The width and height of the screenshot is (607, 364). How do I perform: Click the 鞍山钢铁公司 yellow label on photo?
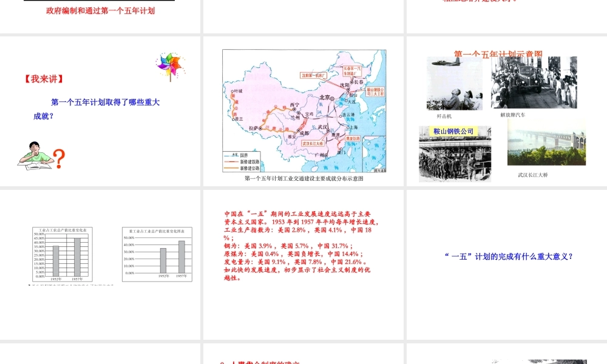(x=453, y=131)
